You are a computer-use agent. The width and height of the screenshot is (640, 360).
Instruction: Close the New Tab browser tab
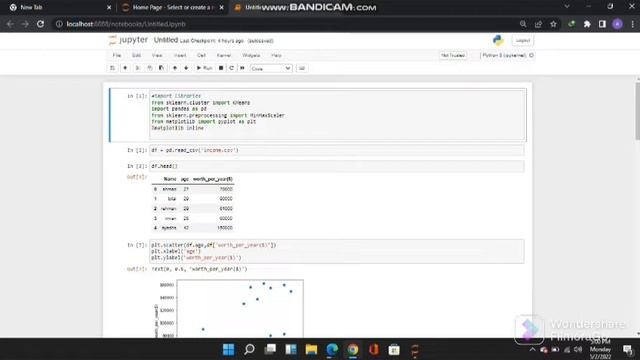(x=109, y=7)
